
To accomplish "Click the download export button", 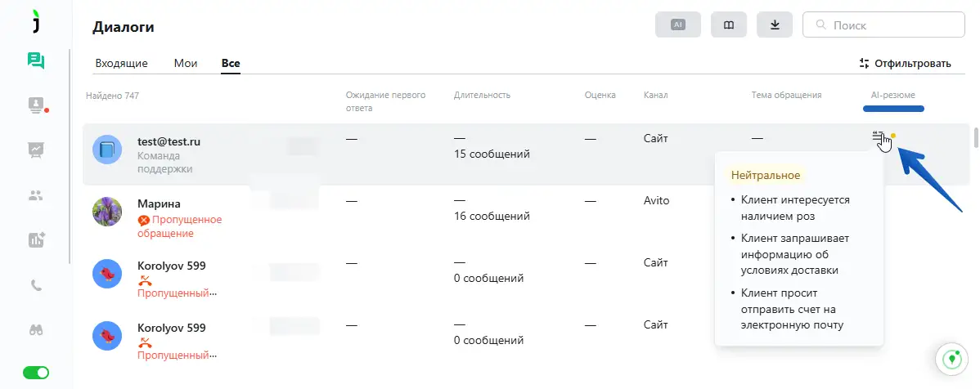I will 775,25.
